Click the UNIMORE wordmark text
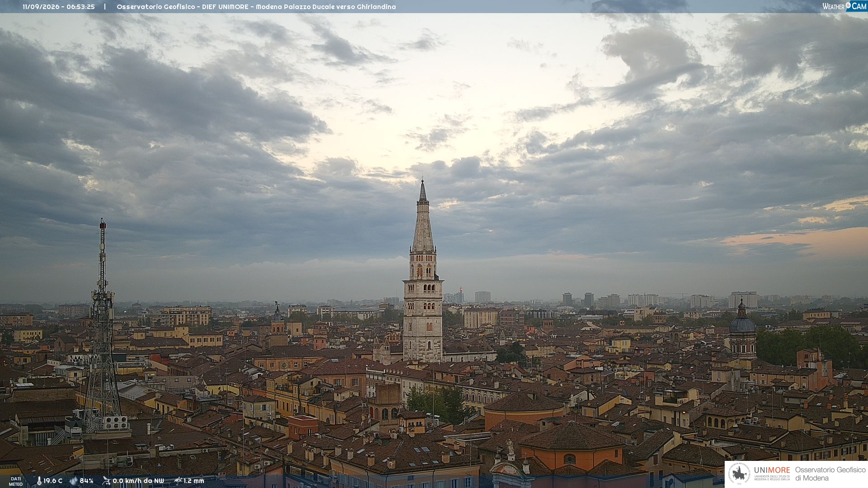868x488 pixels. [x=772, y=470]
